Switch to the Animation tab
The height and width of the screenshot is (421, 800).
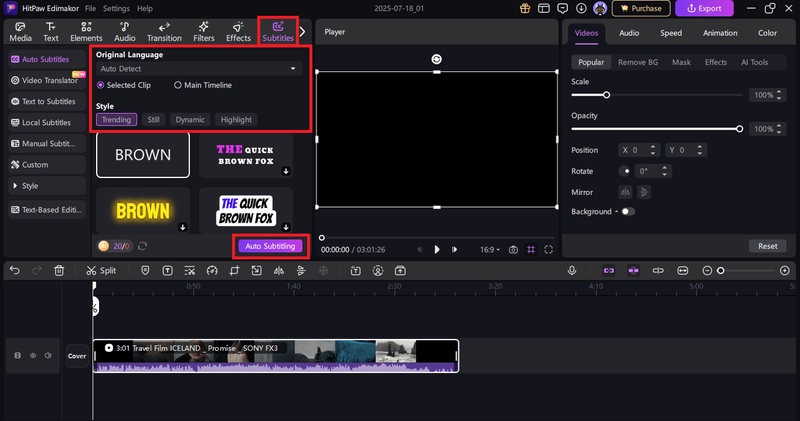tap(720, 33)
